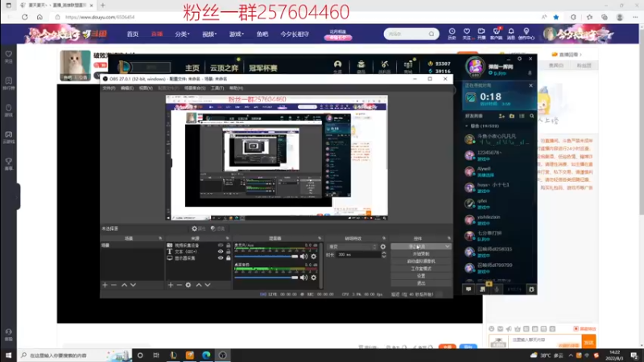Open Douyu 游戏 dropdown in nav bar
644x362 pixels.
[236, 34]
